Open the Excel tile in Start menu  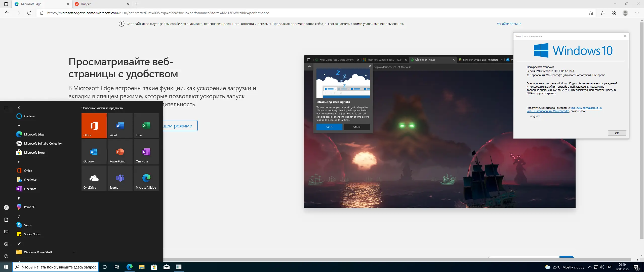pos(146,126)
